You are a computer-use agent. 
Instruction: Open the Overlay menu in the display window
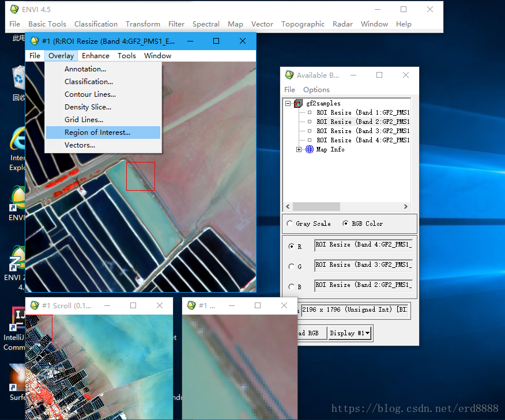(x=61, y=56)
